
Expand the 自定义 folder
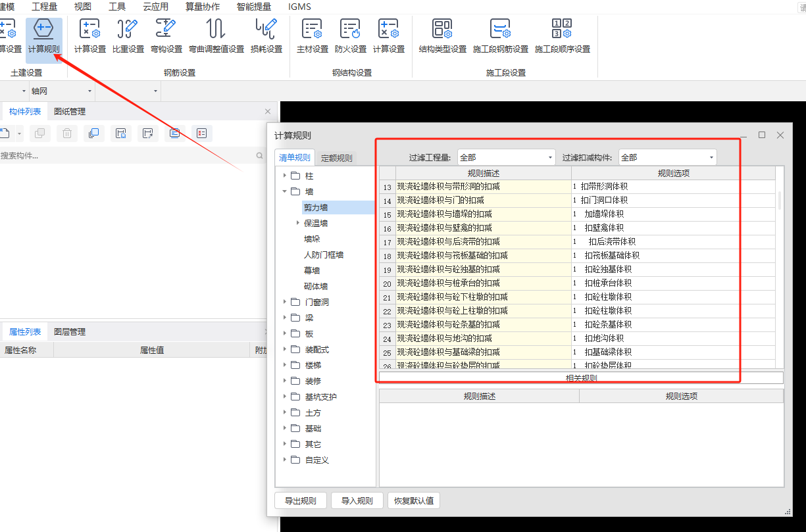point(285,460)
